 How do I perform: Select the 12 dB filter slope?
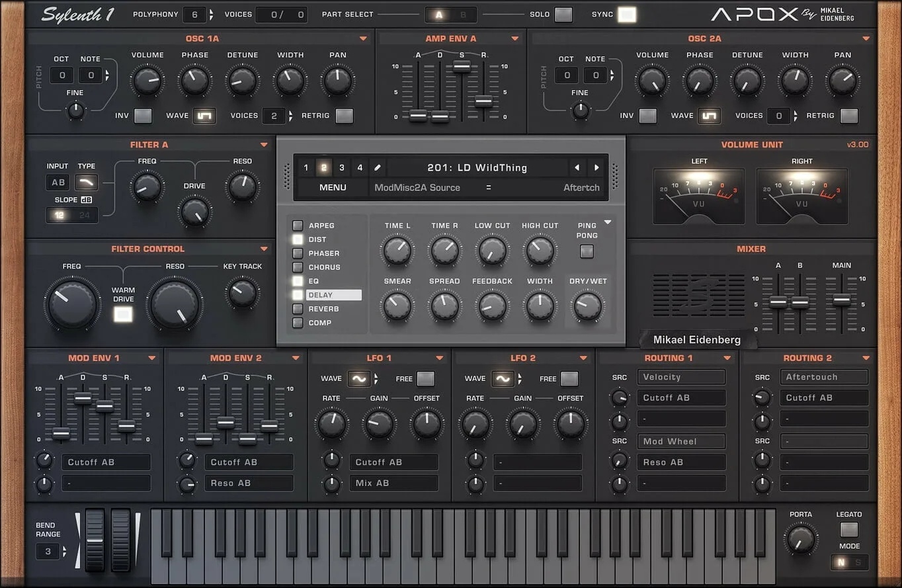pyautogui.click(x=60, y=214)
